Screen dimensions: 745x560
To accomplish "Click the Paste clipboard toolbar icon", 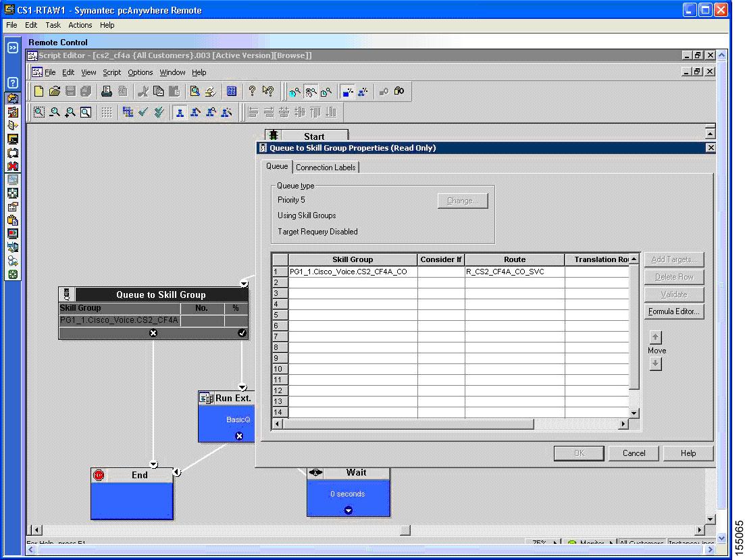I will (x=174, y=91).
